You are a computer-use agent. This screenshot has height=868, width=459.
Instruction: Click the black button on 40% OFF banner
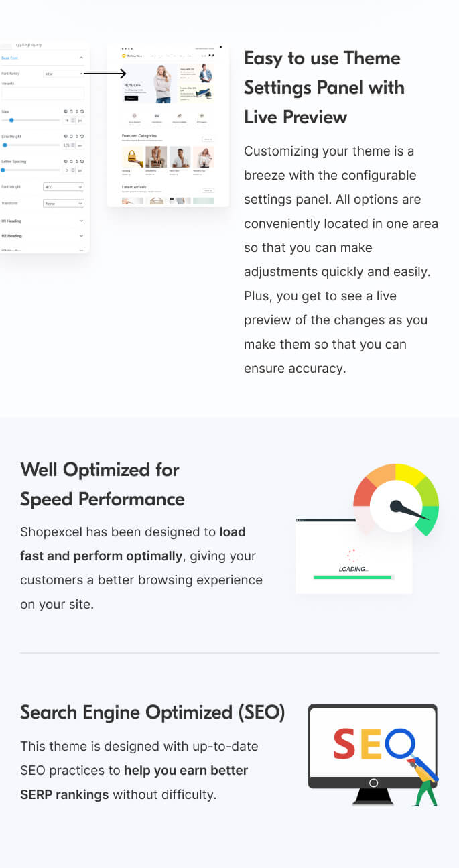coord(131,98)
